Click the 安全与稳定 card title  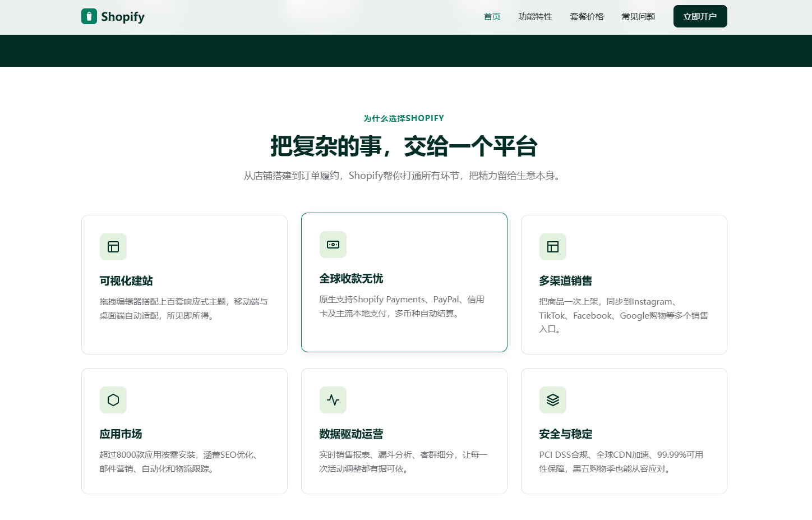click(566, 434)
